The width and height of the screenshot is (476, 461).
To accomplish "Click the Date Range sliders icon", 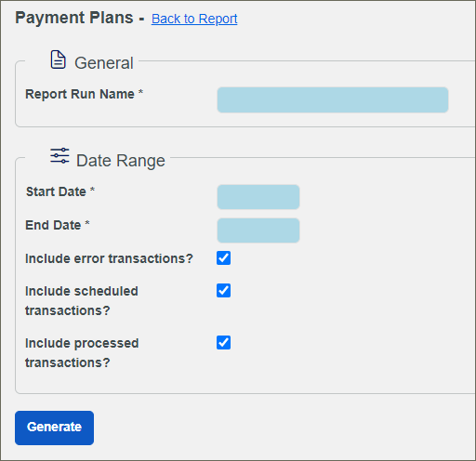I will point(59,156).
